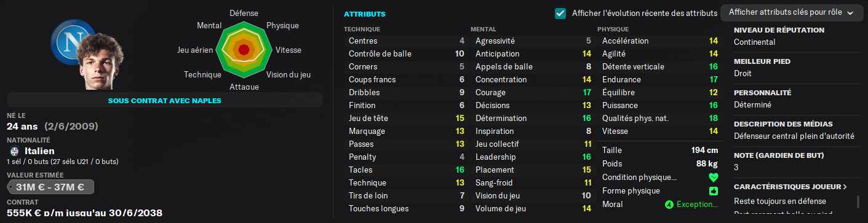Click the 31M € - 37M € value badge

pyautogui.click(x=50, y=187)
